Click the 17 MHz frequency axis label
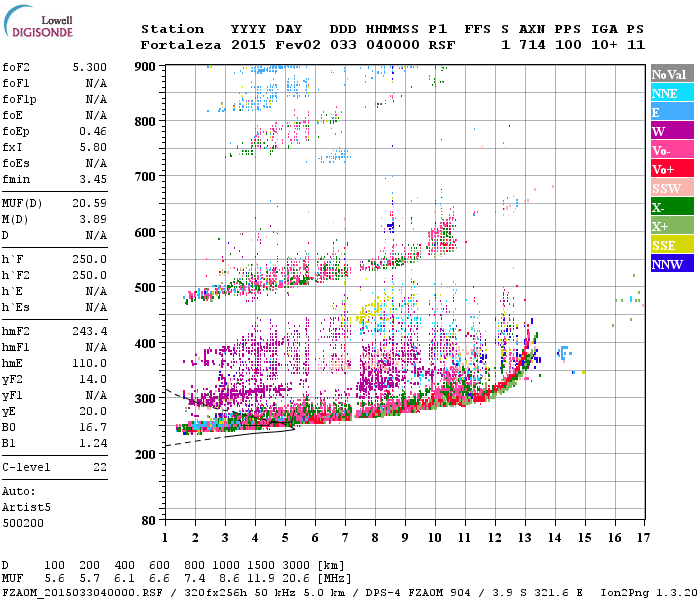700x600 pixels. click(644, 538)
